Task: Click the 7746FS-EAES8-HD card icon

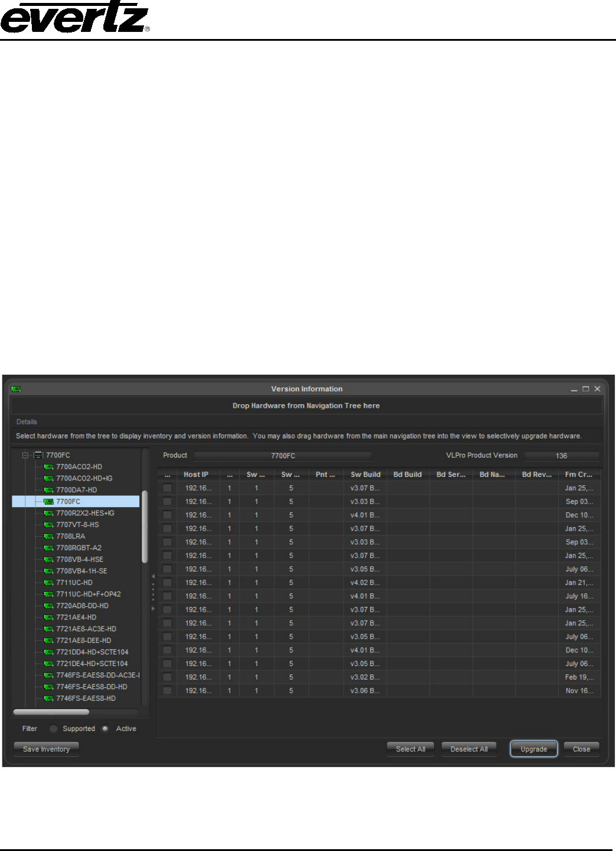Action: point(49,699)
